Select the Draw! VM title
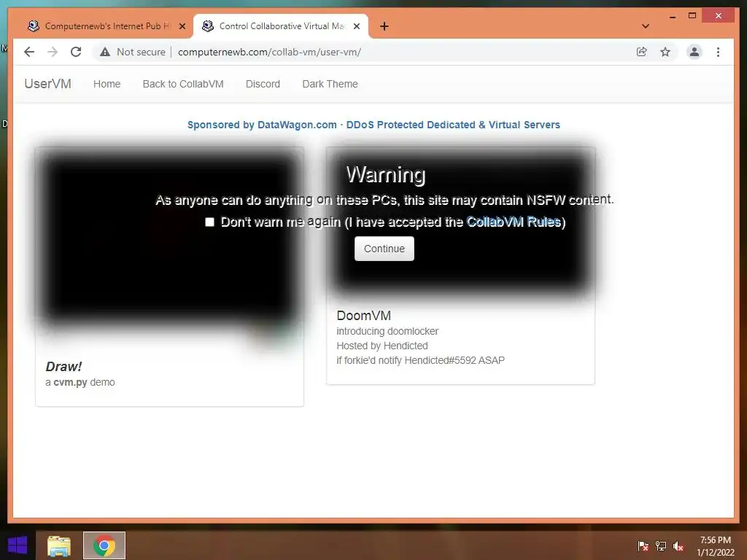 pyautogui.click(x=64, y=367)
